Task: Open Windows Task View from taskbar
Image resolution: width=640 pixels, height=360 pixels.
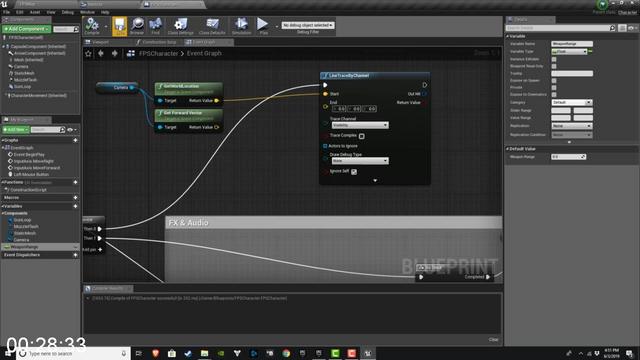Action: pos(139,353)
